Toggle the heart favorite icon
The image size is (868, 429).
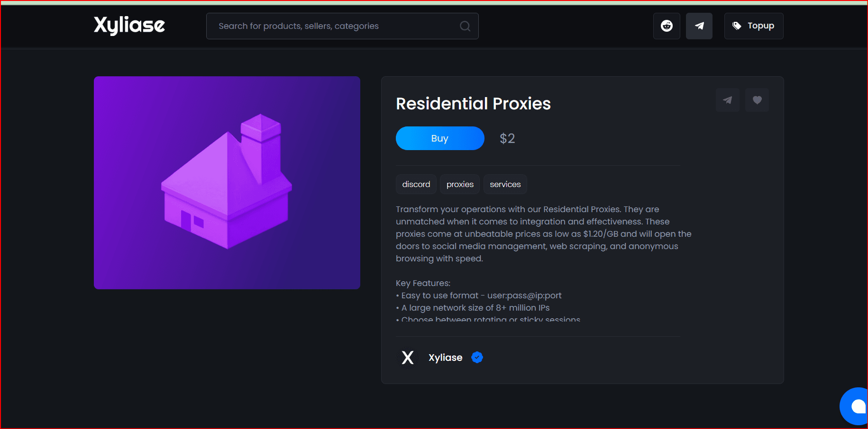pyautogui.click(x=757, y=100)
